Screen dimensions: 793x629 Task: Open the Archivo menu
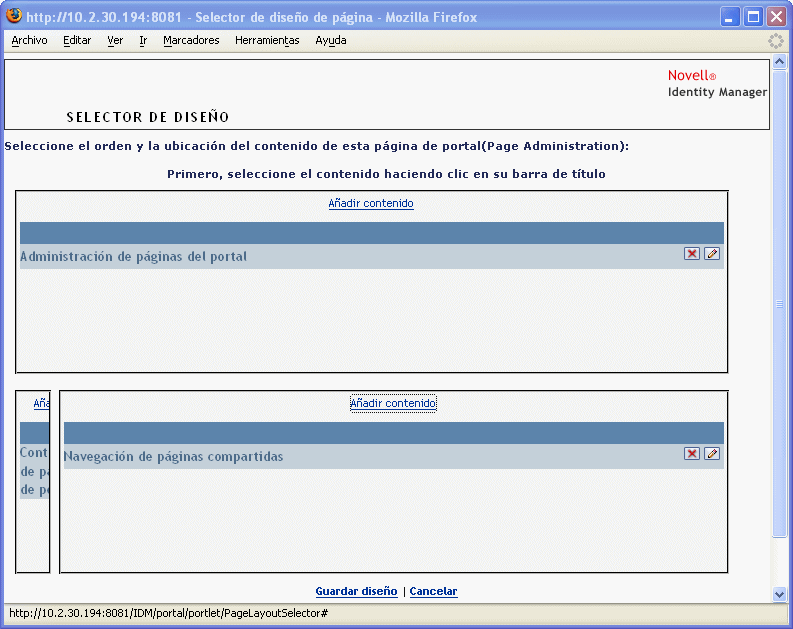coord(29,40)
